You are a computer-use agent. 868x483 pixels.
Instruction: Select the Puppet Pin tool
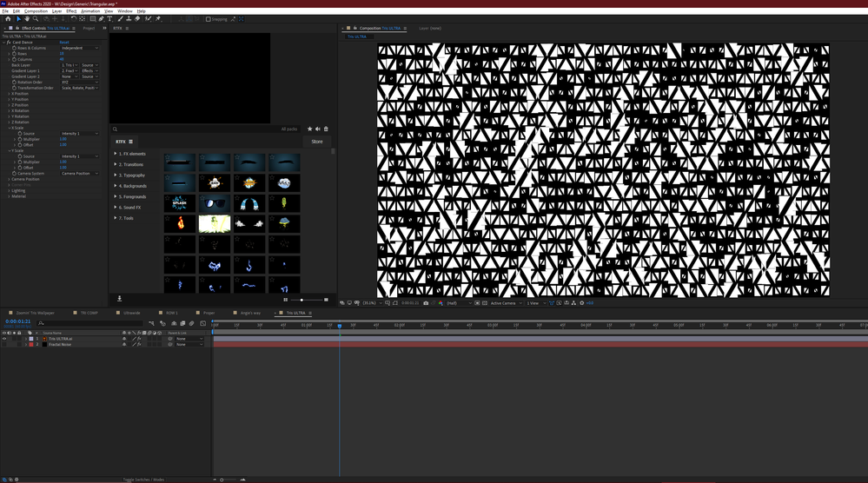point(158,19)
